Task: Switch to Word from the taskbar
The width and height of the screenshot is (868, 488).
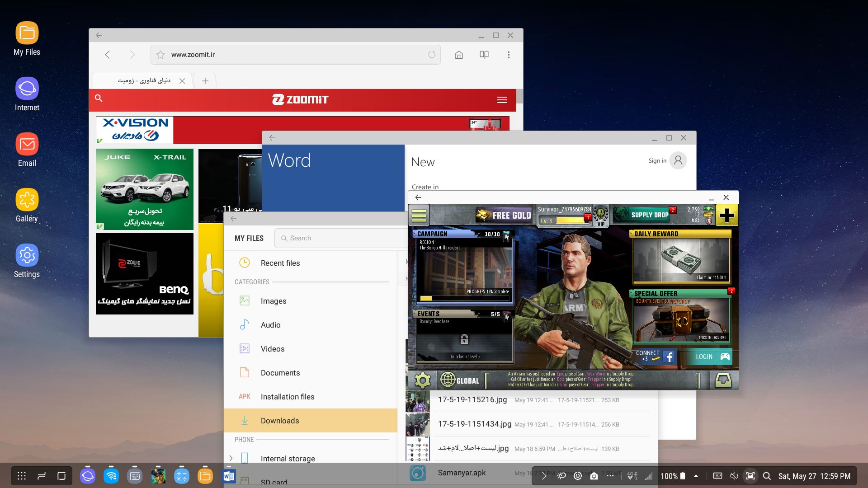Action: click(229, 476)
